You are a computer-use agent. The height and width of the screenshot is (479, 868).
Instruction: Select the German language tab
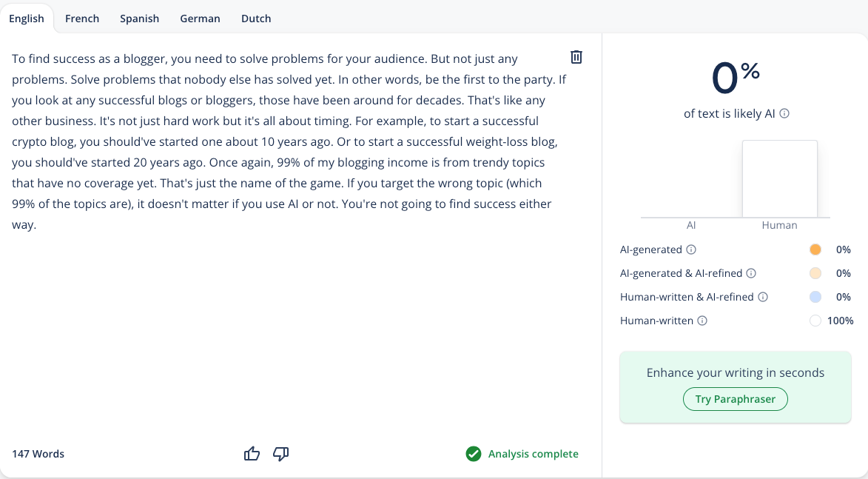point(200,19)
